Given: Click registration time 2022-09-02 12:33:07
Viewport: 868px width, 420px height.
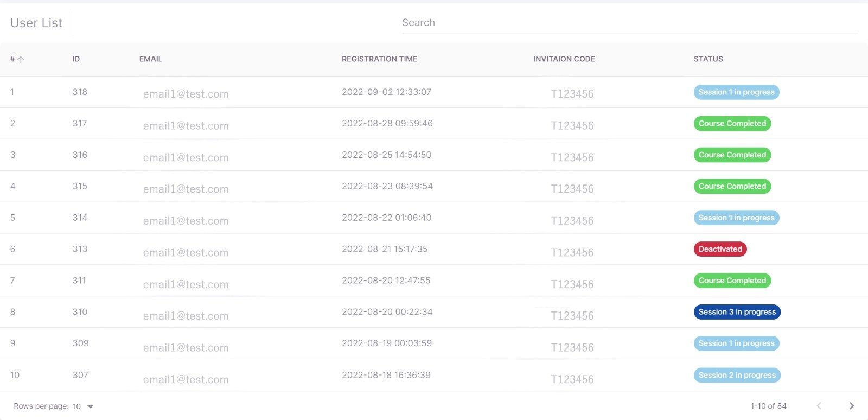Looking at the screenshot, I should coord(386,92).
